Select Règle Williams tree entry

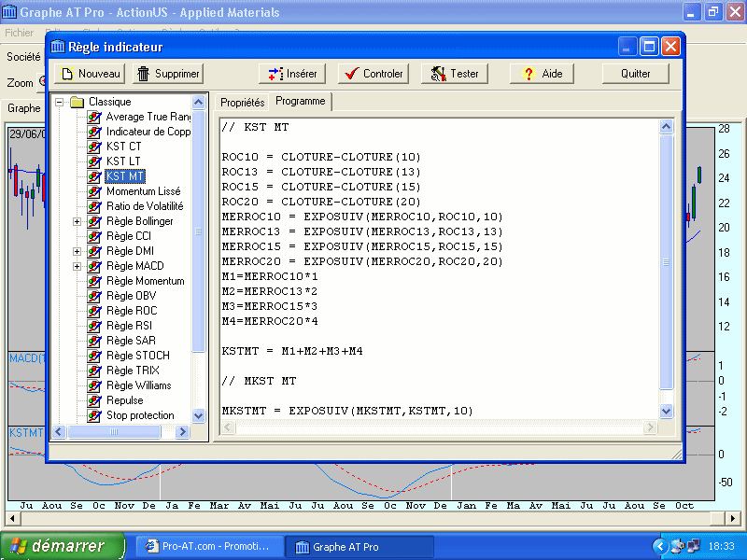click(138, 385)
